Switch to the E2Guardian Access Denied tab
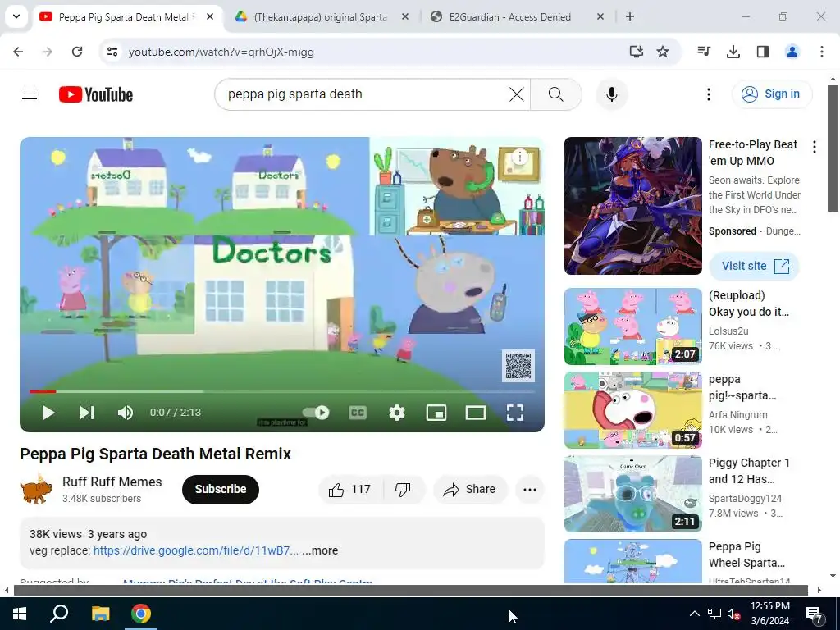The image size is (840, 630). pyautogui.click(x=509, y=16)
